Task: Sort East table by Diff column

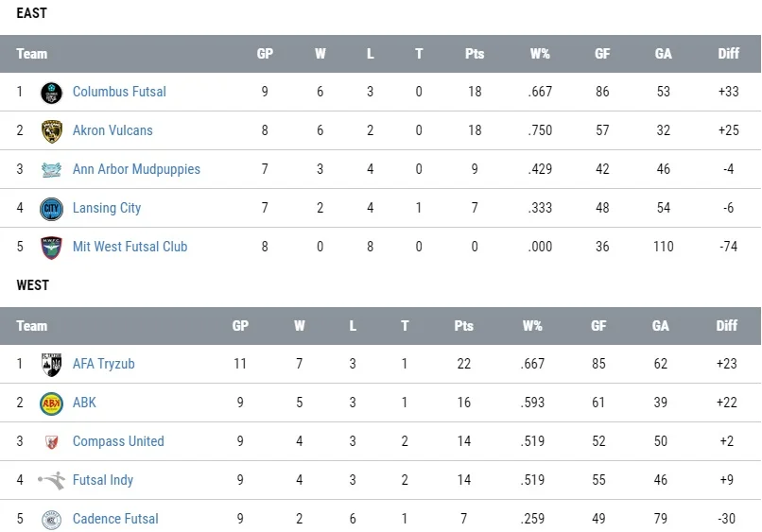Action: (x=728, y=54)
